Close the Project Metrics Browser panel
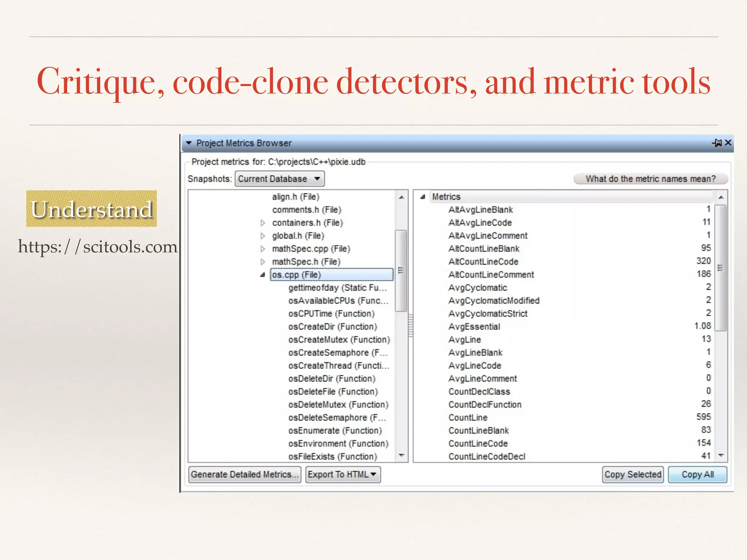The image size is (747, 560). coord(728,143)
